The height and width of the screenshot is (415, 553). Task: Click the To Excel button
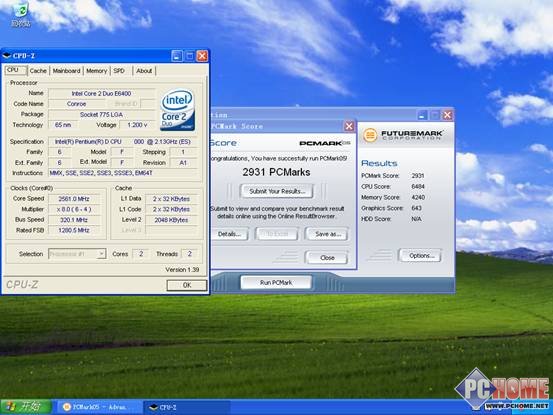click(x=277, y=234)
